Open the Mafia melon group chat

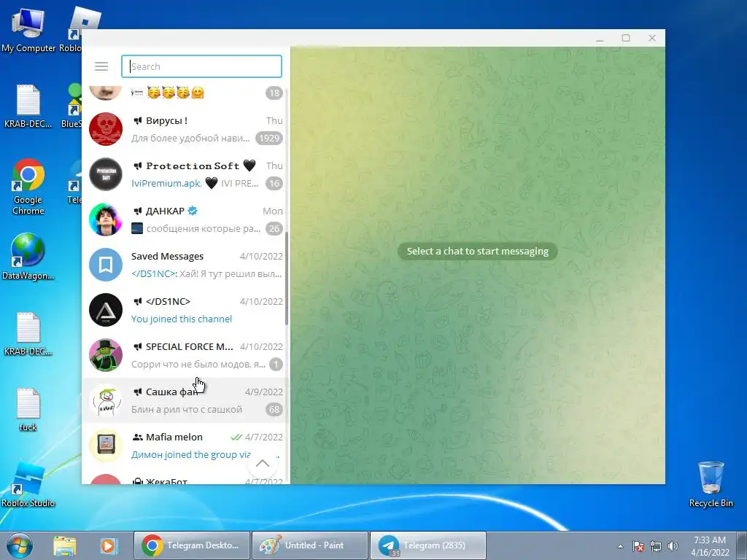[186, 446]
